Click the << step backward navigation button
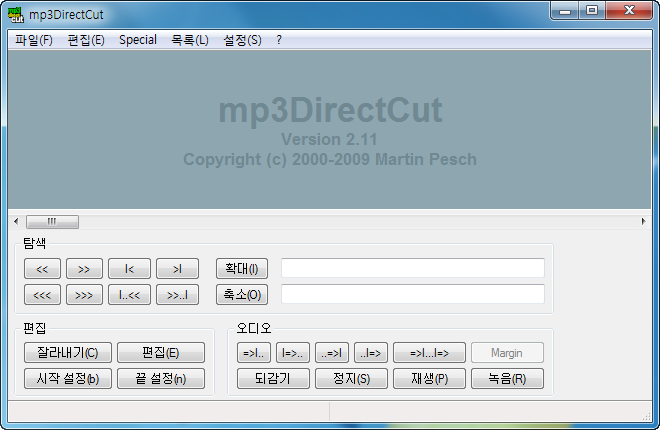 42,268
